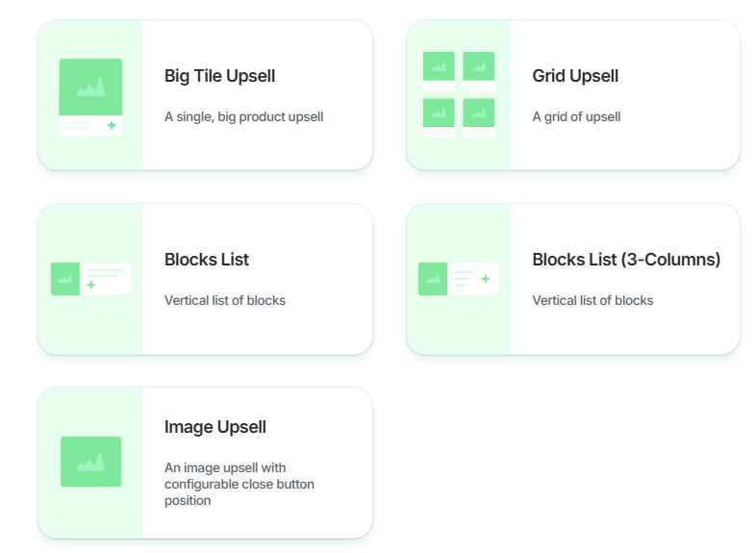Image resolution: width=756 pixels, height=553 pixels.
Task: Click the description under Blocks List (3-Columns)
Action: [592, 300]
